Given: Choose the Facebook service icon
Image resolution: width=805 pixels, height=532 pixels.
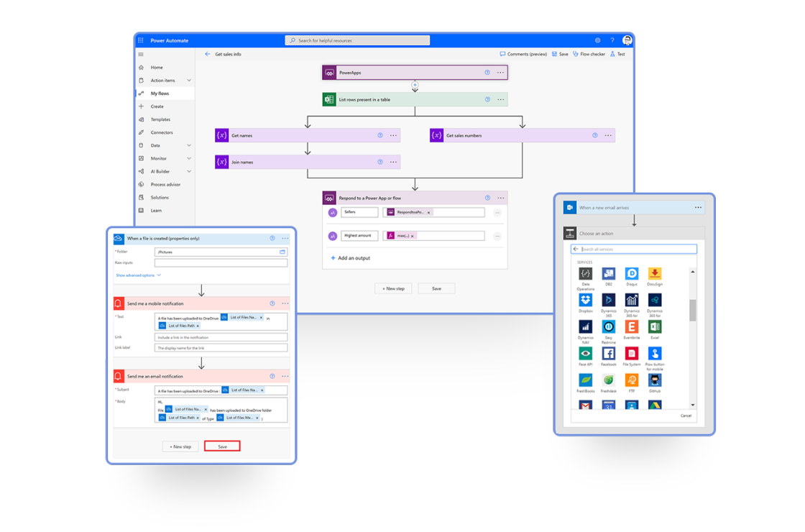Looking at the screenshot, I should 609,353.
